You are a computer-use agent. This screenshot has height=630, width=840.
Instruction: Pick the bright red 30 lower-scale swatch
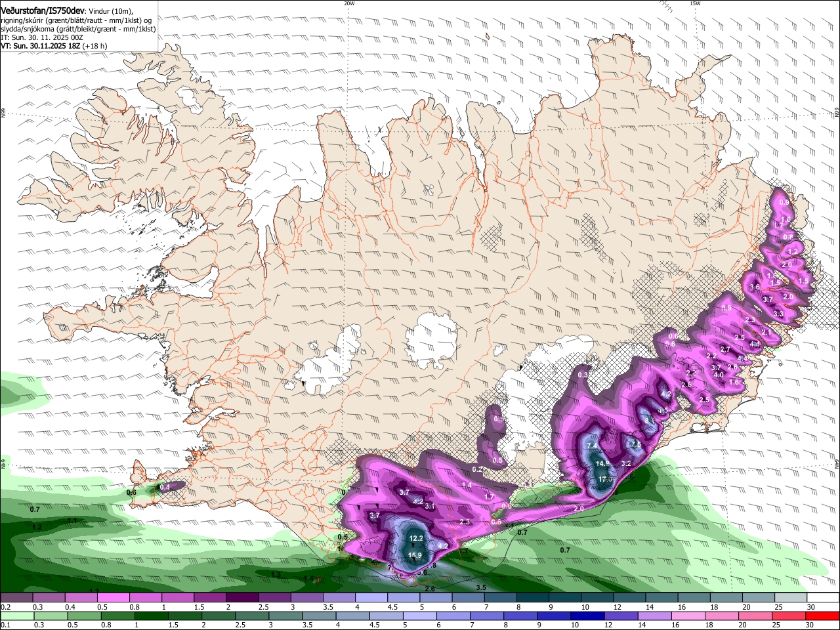point(822,616)
